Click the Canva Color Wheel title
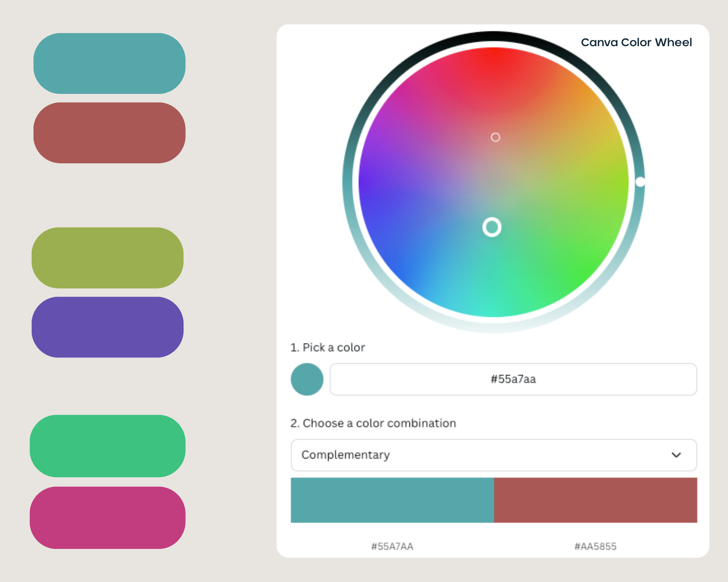Viewport: 728px width, 582px height. click(x=636, y=42)
